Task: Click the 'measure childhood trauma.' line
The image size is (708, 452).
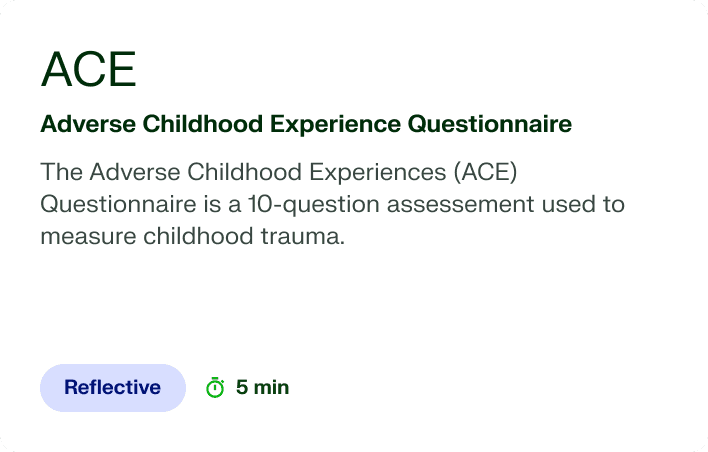Action: pos(193,236)
